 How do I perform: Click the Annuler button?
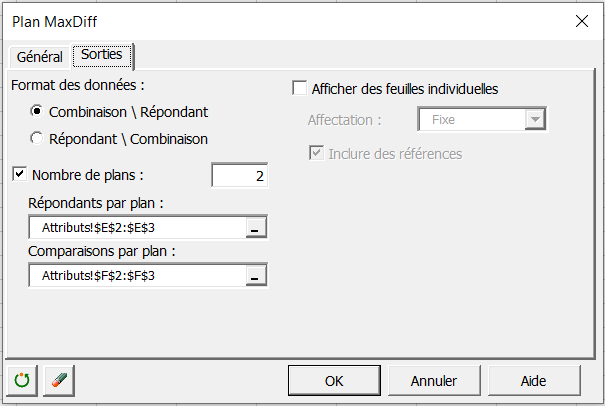(434, 381)
